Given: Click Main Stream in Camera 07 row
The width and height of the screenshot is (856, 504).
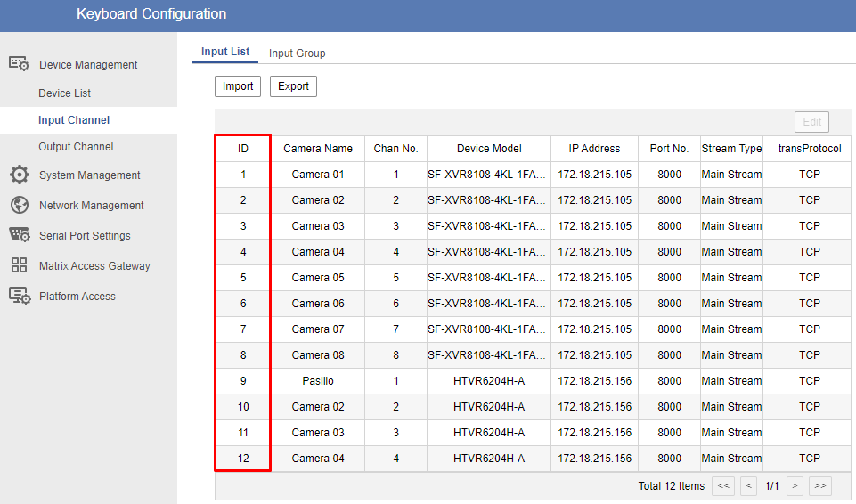Looking at the screenshot, I should 731,329.
